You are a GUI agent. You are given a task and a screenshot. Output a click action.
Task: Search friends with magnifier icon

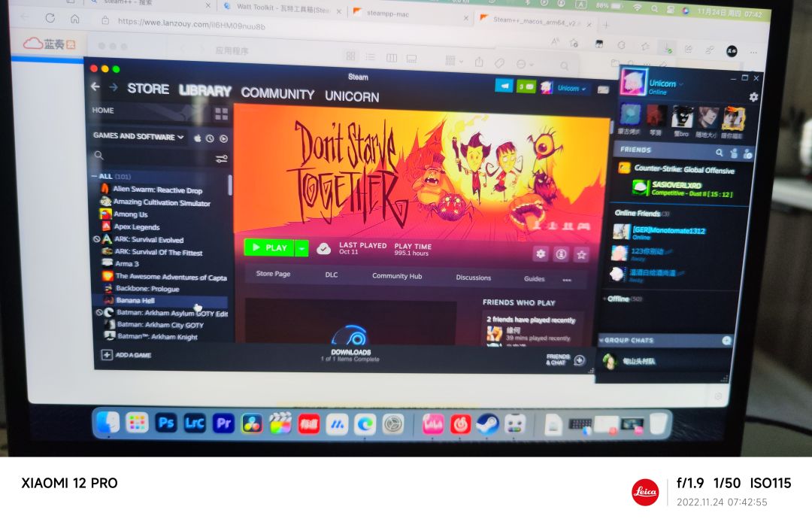[720, 153]
